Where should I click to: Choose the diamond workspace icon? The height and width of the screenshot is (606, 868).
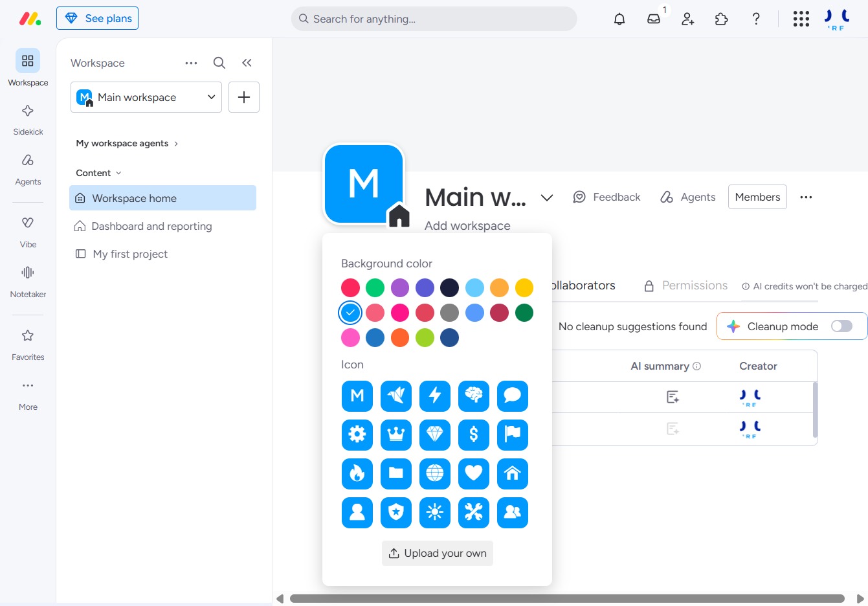[435, 434]
